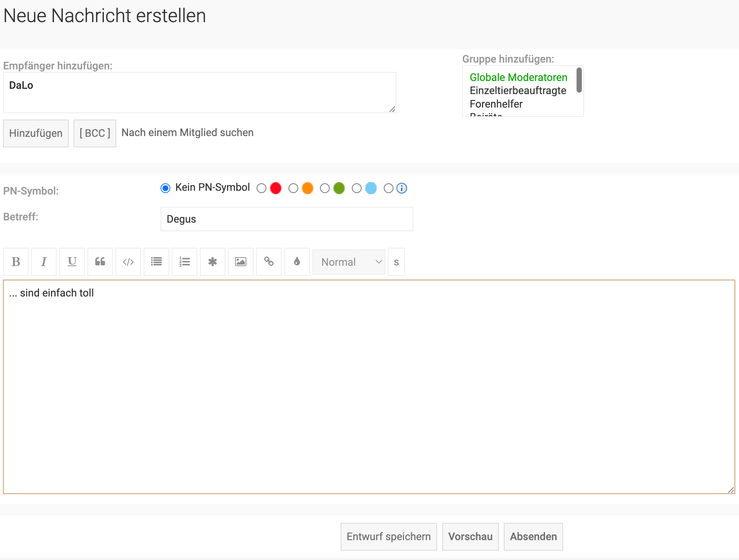The image size is (739, 560).
Task: Click the Betreff subject input field
Action: pyautogui.click(x=287, y=219)
